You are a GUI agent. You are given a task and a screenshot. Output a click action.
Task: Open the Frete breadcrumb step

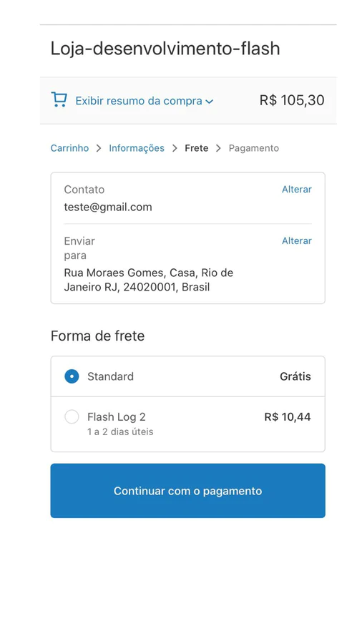click(x=197, y=148)
